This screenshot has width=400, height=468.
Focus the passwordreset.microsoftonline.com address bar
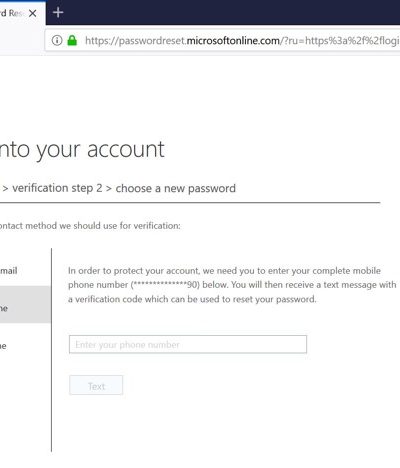[x=223, y=41]
